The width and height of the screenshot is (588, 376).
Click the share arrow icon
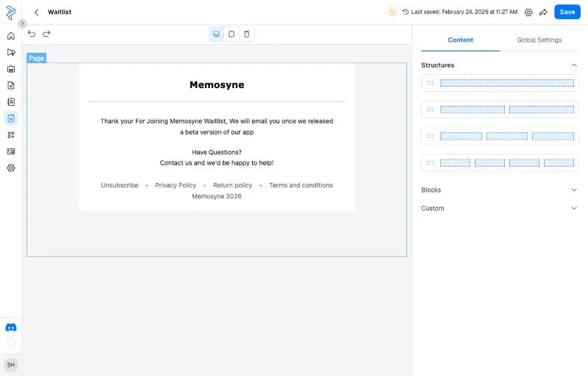543,12
